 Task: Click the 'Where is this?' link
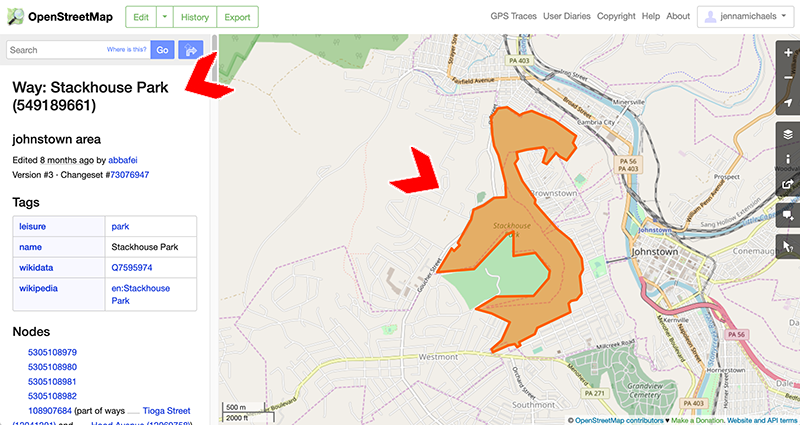127,49
